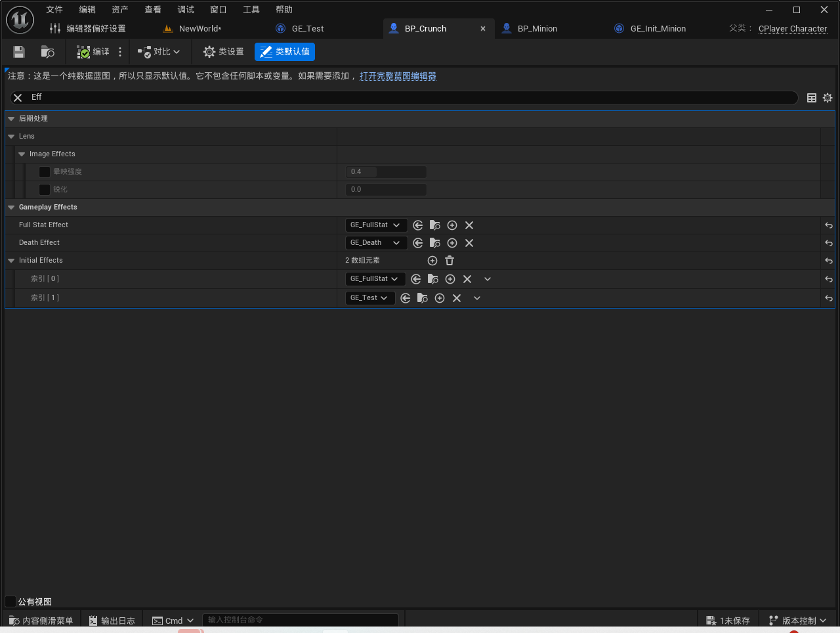Open the 调试 menu

point(186,10)
